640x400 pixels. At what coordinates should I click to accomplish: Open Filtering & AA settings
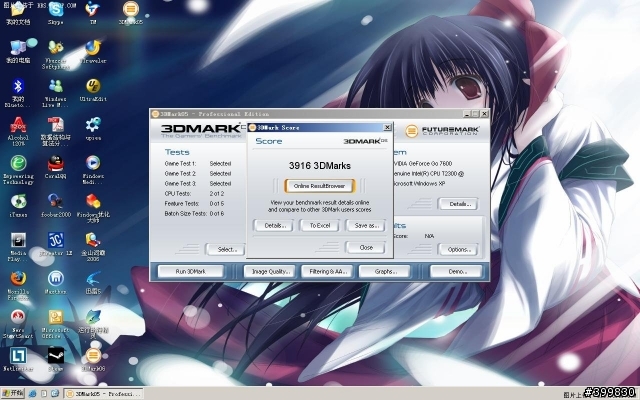click(327, 271)
